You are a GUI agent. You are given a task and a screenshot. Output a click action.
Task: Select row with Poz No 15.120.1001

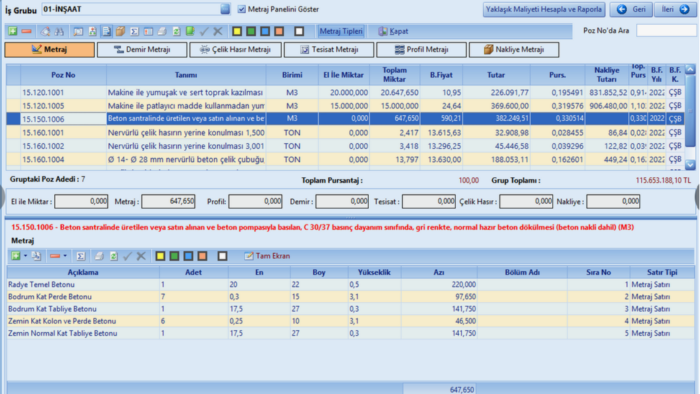pyautogui.click(x=345, y=92)
